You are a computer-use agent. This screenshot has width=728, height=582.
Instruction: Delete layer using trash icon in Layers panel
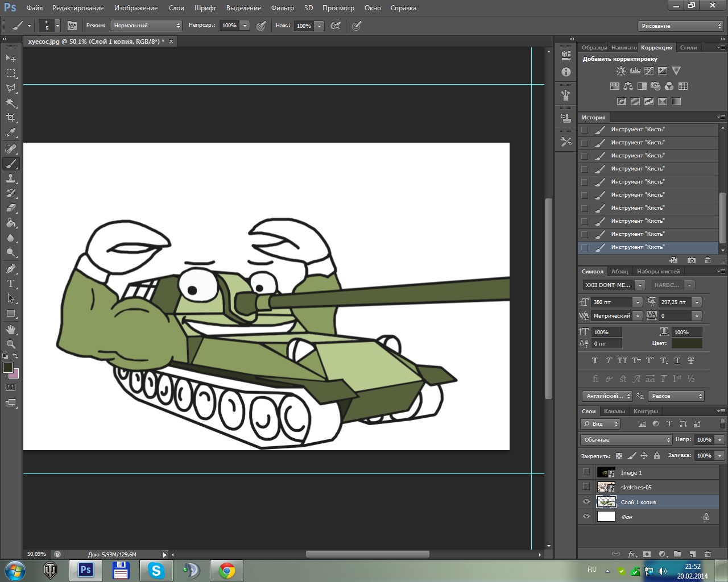[708, 554]
